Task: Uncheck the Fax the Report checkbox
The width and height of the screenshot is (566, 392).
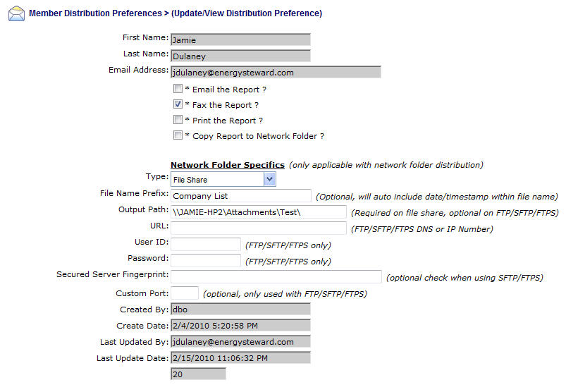Action: coord(178,105)
